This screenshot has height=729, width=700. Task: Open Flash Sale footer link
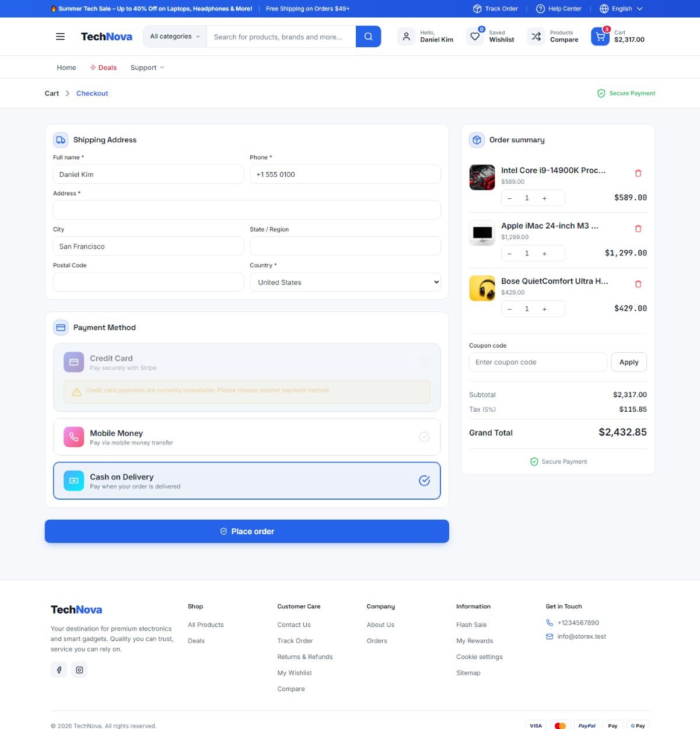tap(471, 625)
